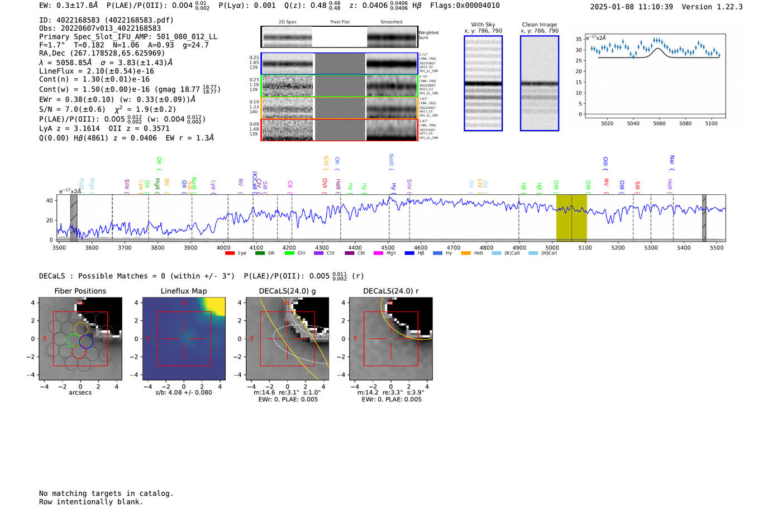Click the green fiber circle in Fiber Positions
Image resolution: width=782 pixels, height=532 pixels.
(73, 341)
